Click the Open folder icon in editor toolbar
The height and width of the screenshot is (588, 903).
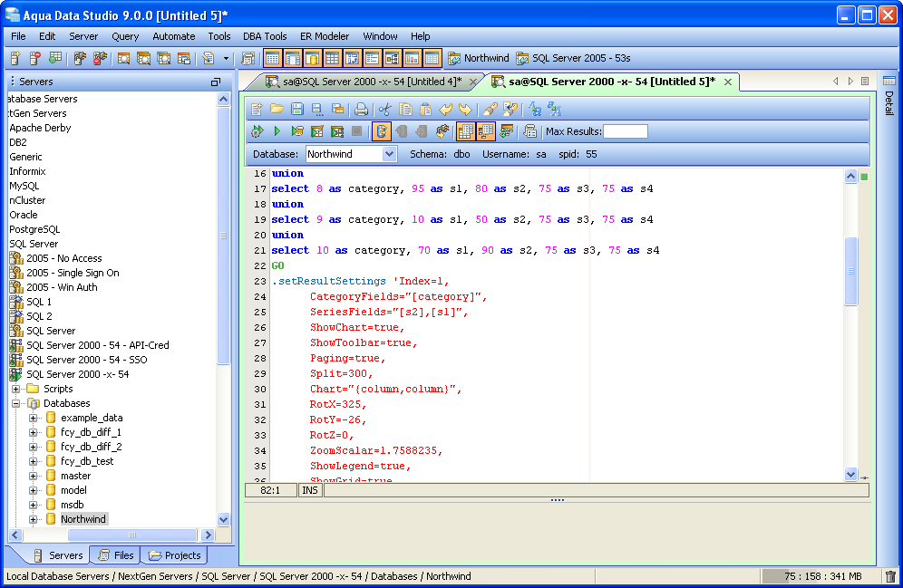277,109
